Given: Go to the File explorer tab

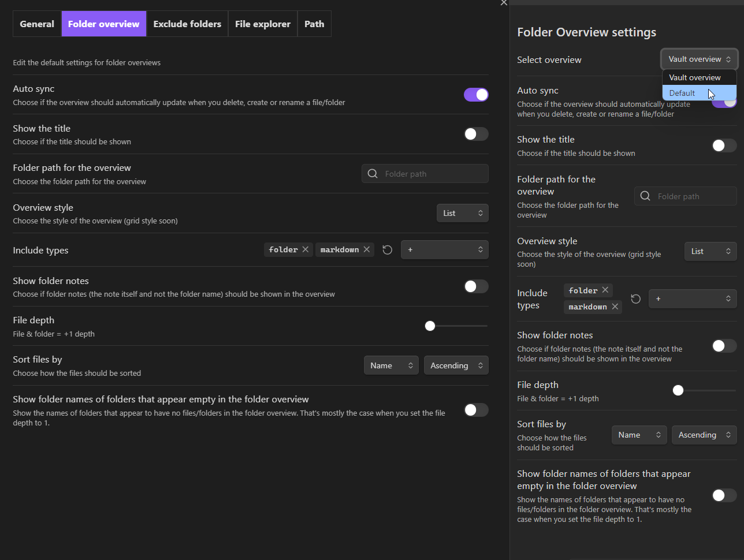Looking at the screenshot, I should click(x=263, y=24).
